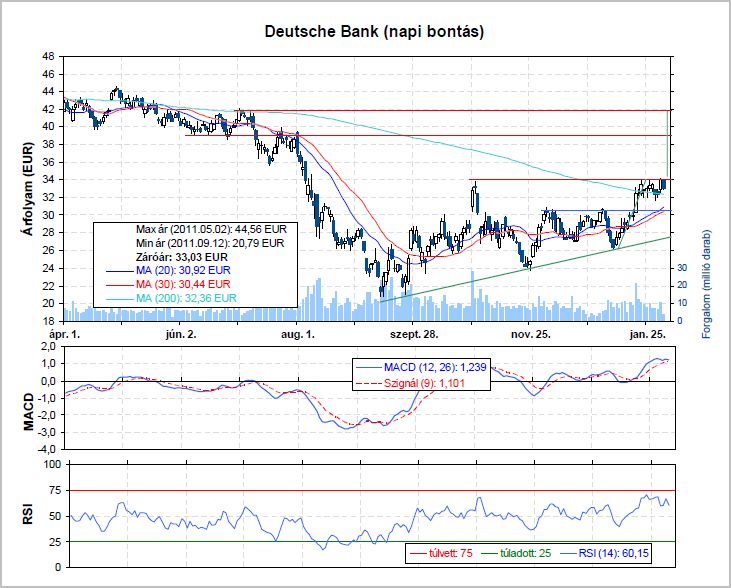731x588 pixels.
Task: Click the "RSI" vertical axis title
Action: pyautogui.click(x=28, y=513)
